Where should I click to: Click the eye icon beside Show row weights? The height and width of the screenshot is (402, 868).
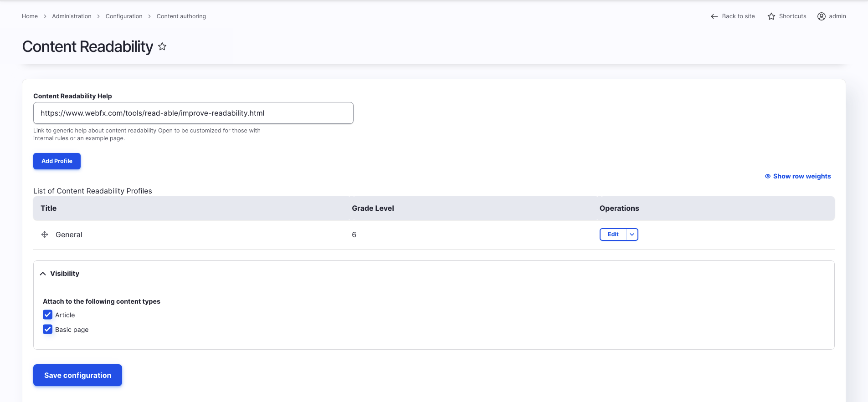tap(767, 176)
